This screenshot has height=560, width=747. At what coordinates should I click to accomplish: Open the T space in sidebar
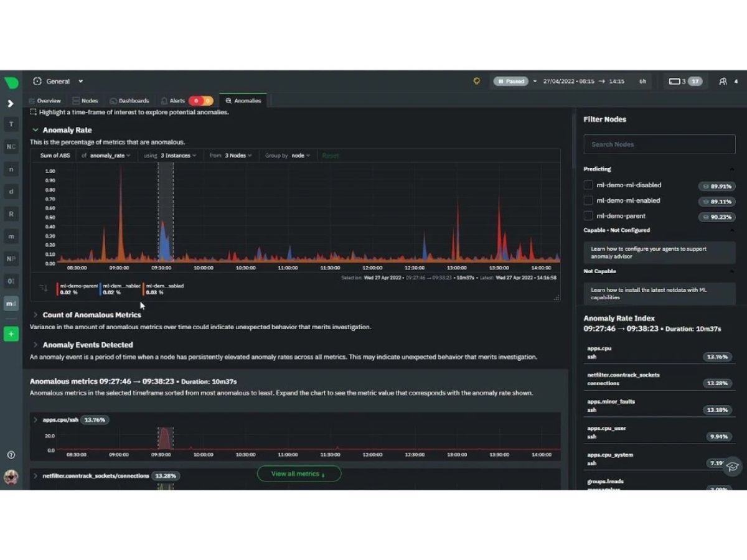click(x=11, y=124)
